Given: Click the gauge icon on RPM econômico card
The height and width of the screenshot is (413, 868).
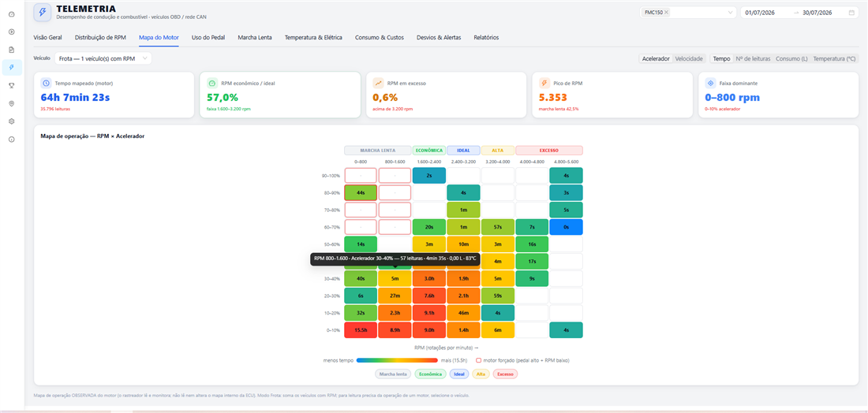Looking at the screenshot, I should click(x=212, y=83).
